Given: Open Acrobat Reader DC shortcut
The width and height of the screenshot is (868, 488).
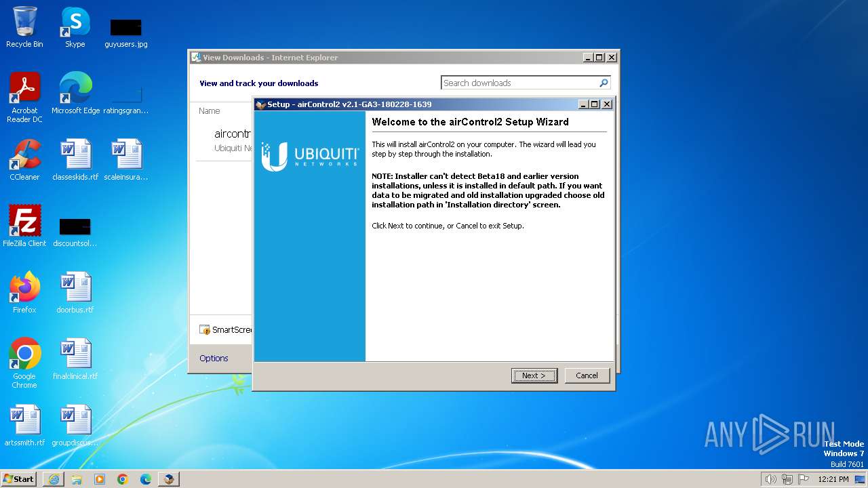Looking at the screenshot, I should (24, 98).
